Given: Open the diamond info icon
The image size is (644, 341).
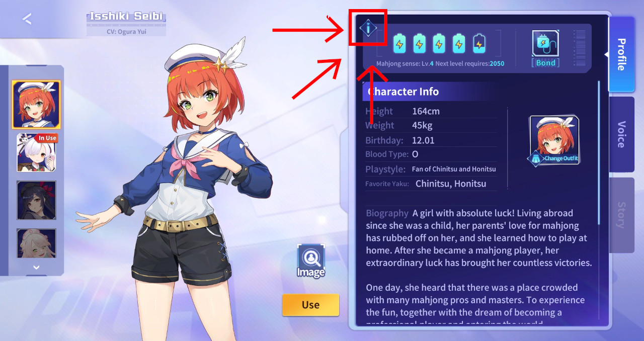Looking at the screenshot, I should (368, 28).
